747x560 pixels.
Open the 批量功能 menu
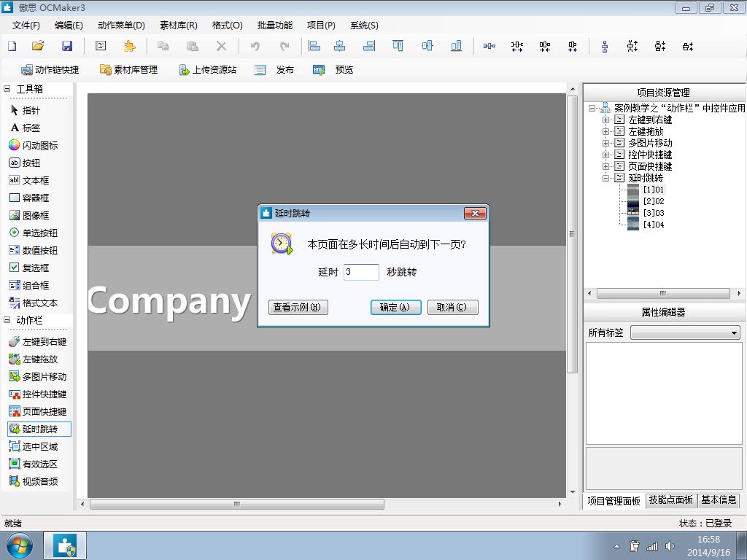point(275,26)
